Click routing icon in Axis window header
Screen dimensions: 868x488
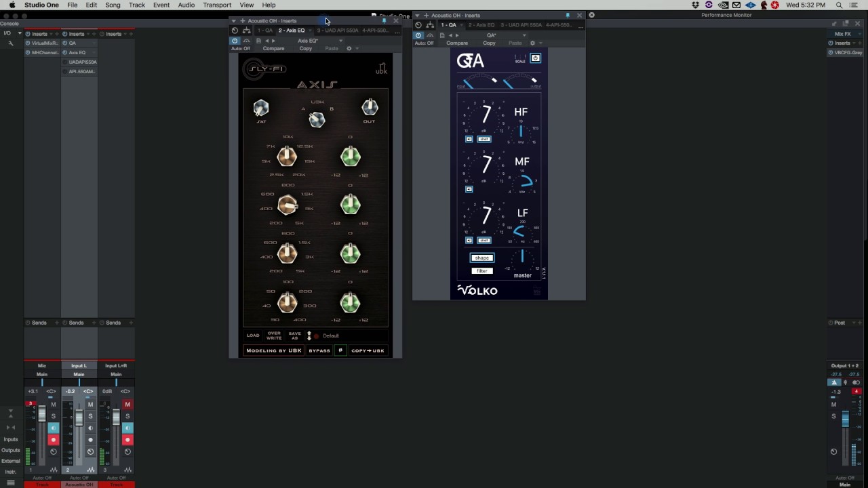click(x=246, y=30)
